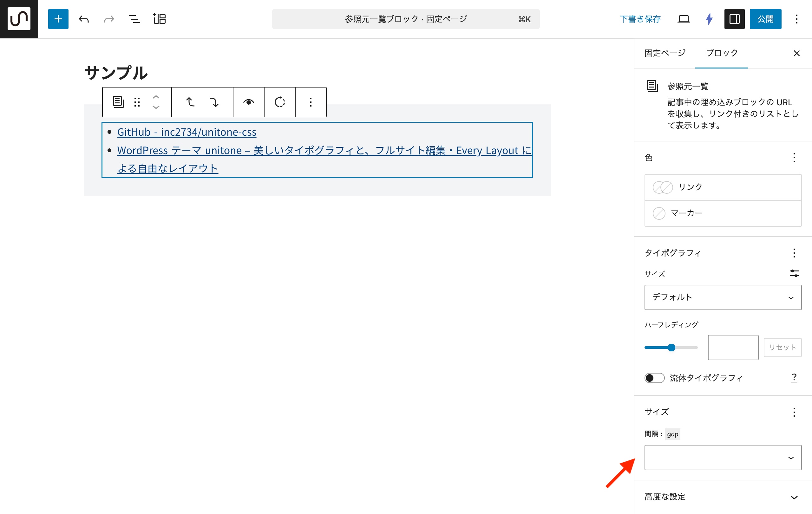The height and width of the screenshot is (514, 812).
Task: Expand the 高度な設定 section
Action: tap(723, 497)
